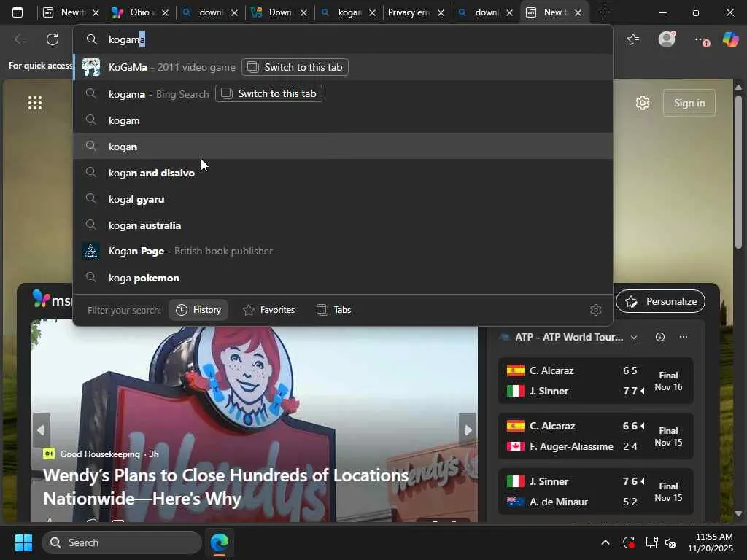Select the 'kogan and disalvo' suggestion
The width and height of the screenshot is (747, 560).
point(343,173)
